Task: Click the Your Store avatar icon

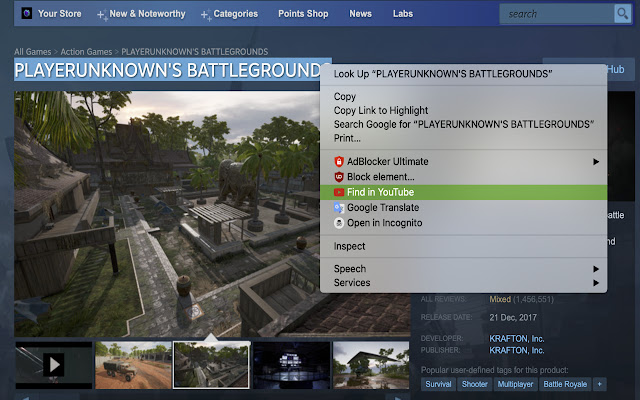Action: (x=27, y=13)
